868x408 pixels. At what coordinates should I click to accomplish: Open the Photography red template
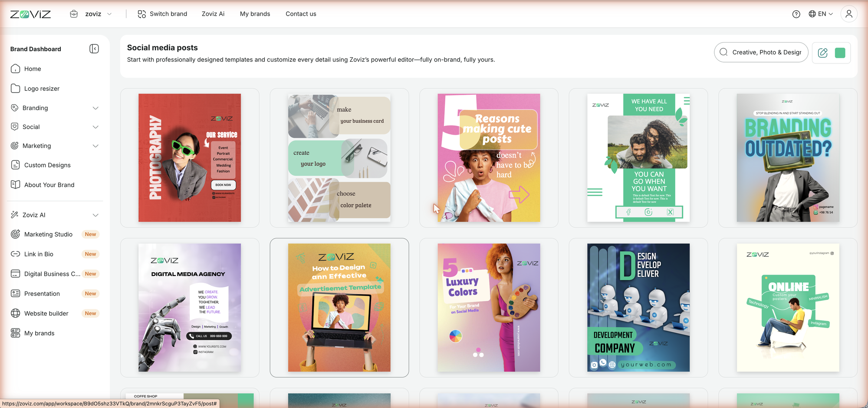(190, 158)
